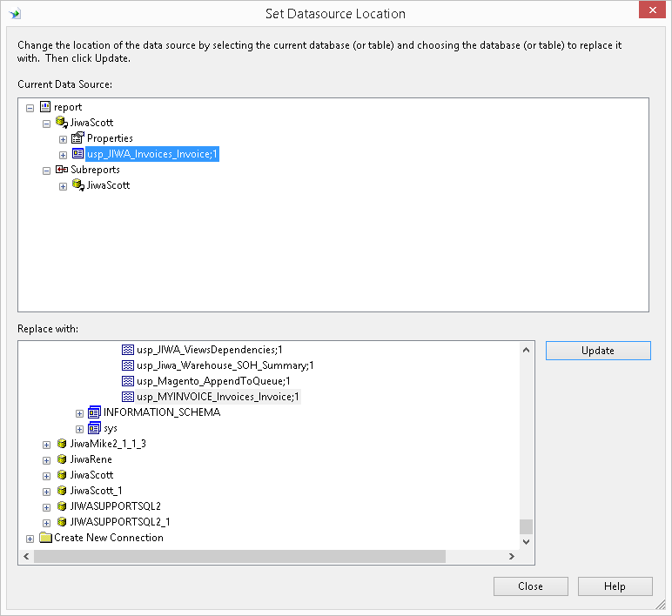
Task: Click the JiwaRene database icon
Action: (x=62, y=459)
